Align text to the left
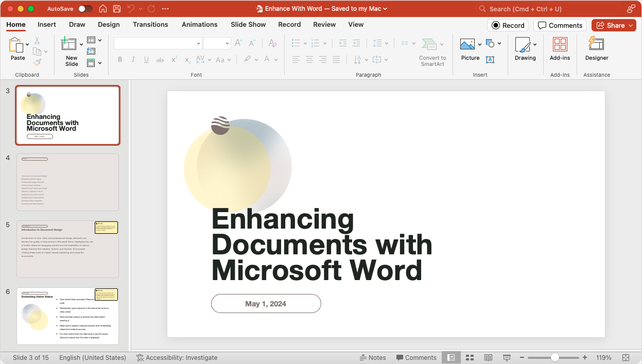This screenshot has height=364, width=642. point(296,60)
